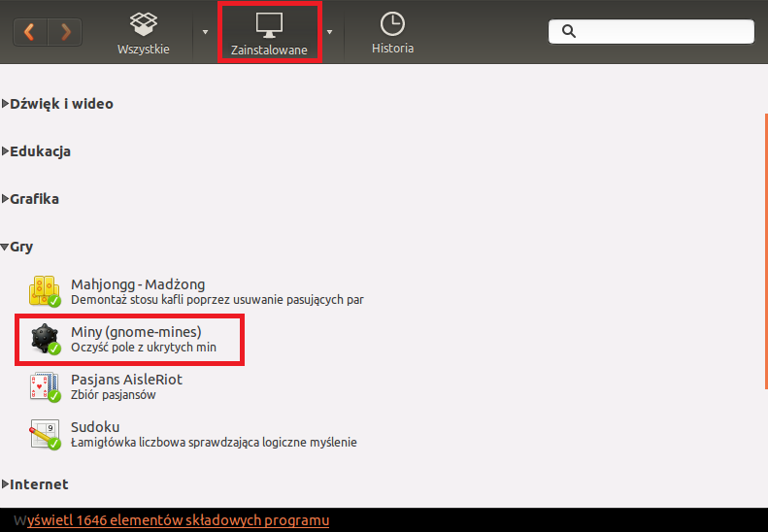Go back with the left arrow button
Image resolution: width=768 pixels, height=532 pixels.
coord(30,32)
